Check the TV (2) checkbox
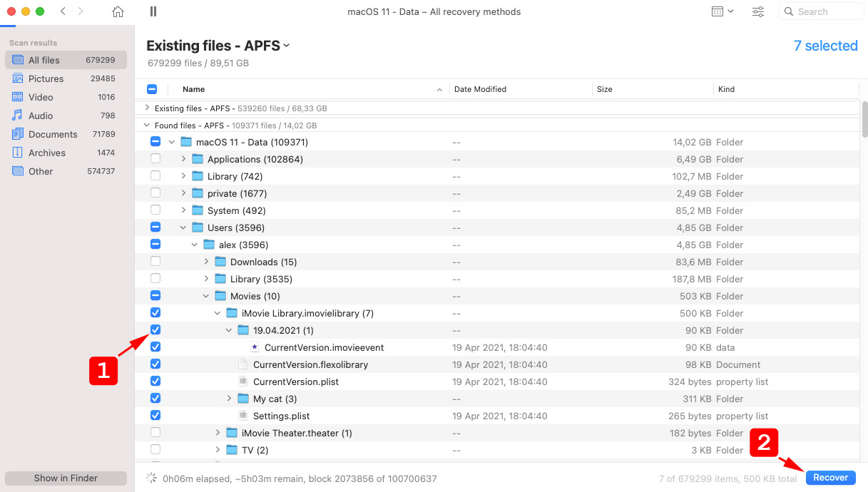This screenshot has height=492, width=868. tap(155, 450)
